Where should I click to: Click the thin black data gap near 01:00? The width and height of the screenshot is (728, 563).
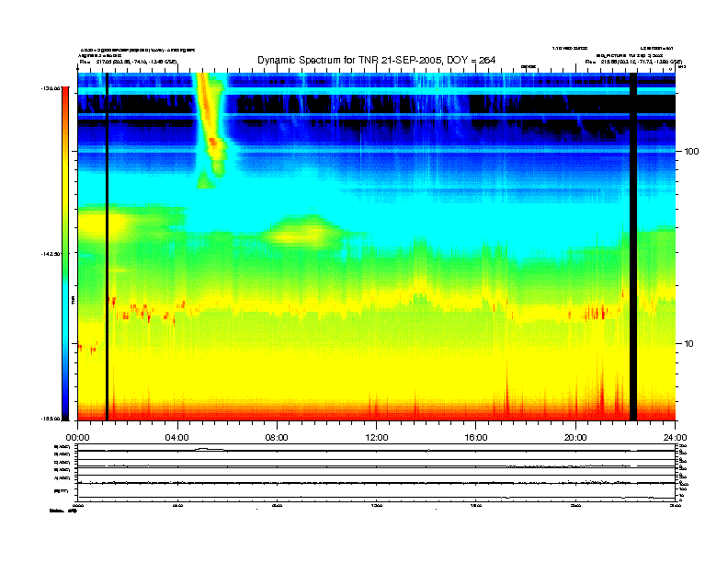coord(107,247)
